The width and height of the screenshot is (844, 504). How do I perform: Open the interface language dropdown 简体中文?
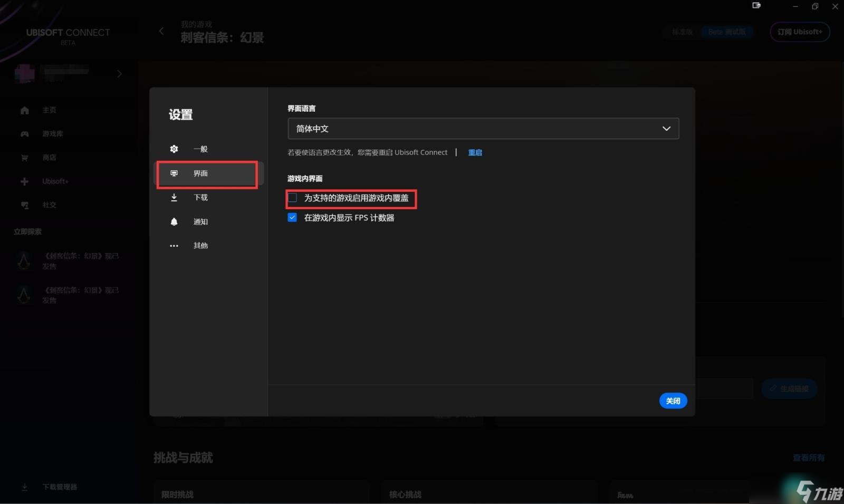click(x=483, y=129)
